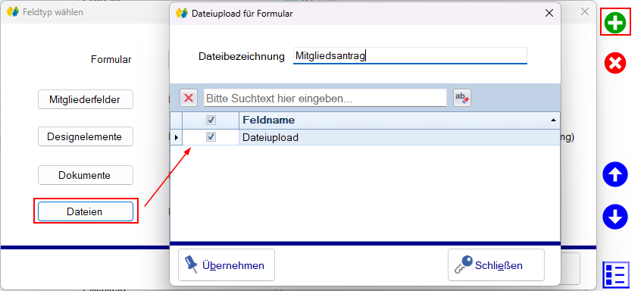Viewport: 644px width, 291px height.
Task: Focus the Dateibezeichnung input field
Action: (x=410, y=56)
